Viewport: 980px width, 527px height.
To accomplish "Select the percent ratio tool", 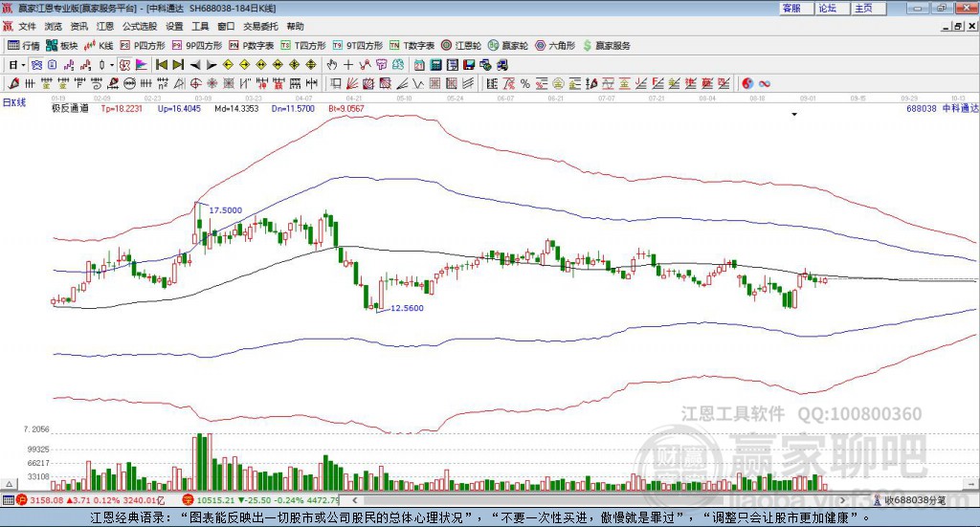I will 525,83.
